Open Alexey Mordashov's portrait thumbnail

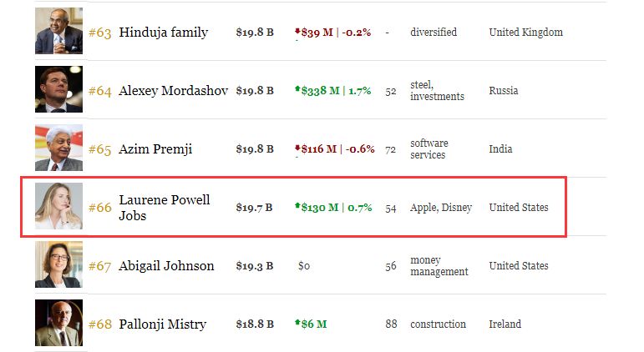tap(58, 90)
